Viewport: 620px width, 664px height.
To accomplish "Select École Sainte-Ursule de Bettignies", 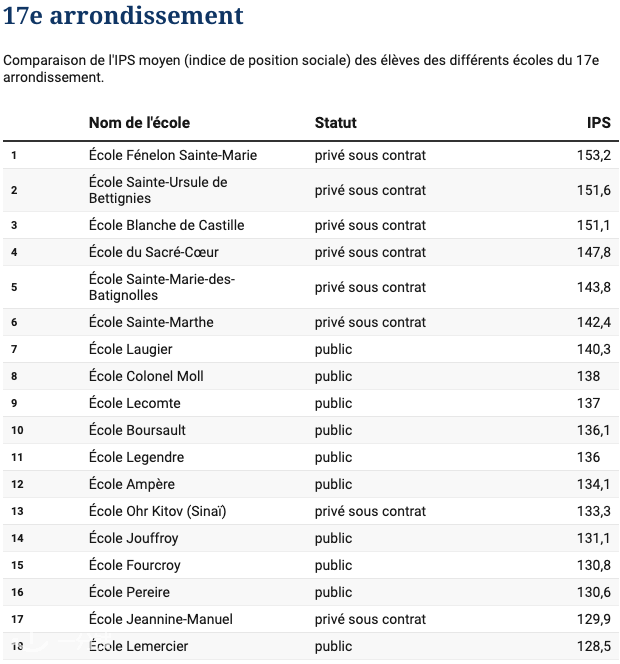I will [x=158, y=190].
